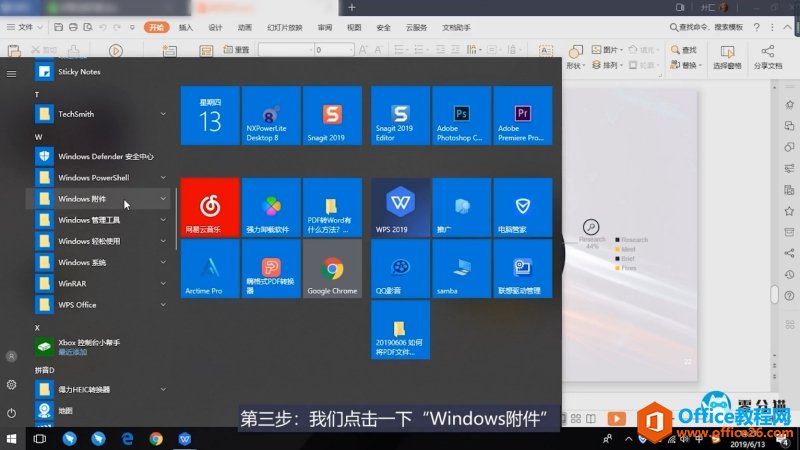This screenshot has width=800, height=450.
Task: Open the Snagit 2019 tile
Action: (x=331, y=114)
